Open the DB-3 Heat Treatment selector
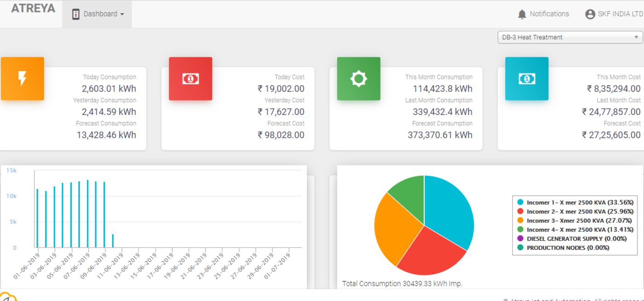The image size is (644, 301). pyautogui.click(x=570, y=37)
